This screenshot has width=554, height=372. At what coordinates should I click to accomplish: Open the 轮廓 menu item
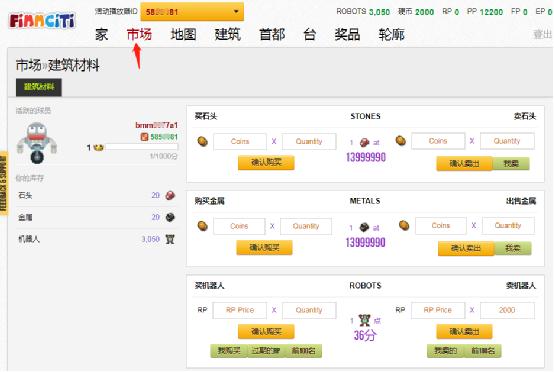pyautogui.click(x=391, y=35)
